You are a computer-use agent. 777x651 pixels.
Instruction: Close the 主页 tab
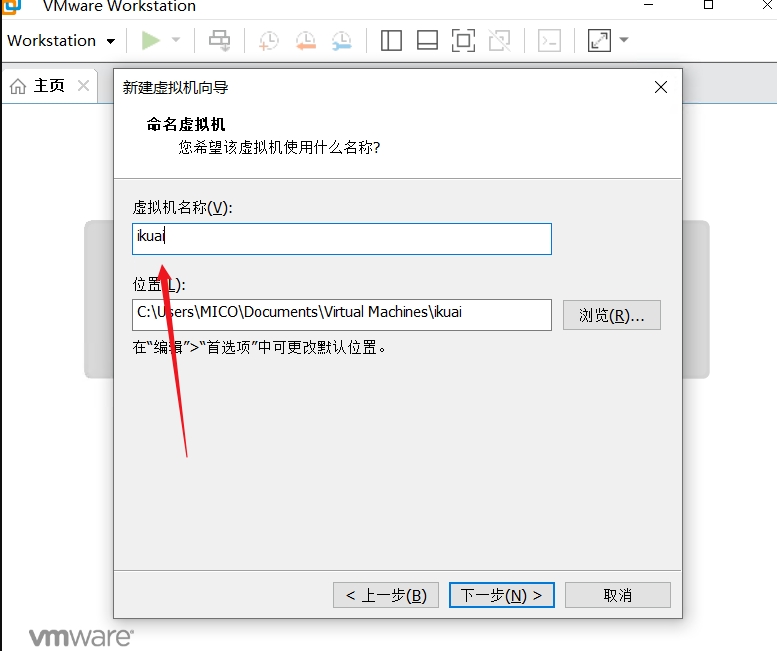pyautogui.click(x=84, y=86)
